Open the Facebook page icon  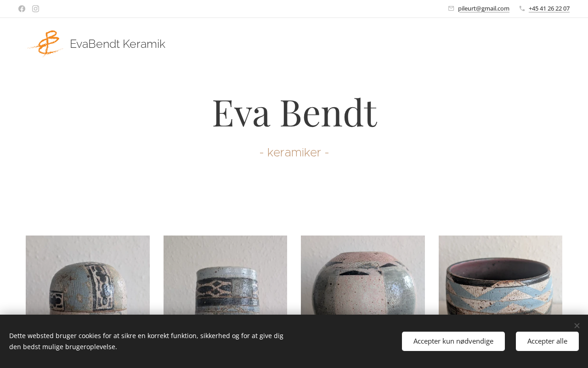[x=22, y=9]
